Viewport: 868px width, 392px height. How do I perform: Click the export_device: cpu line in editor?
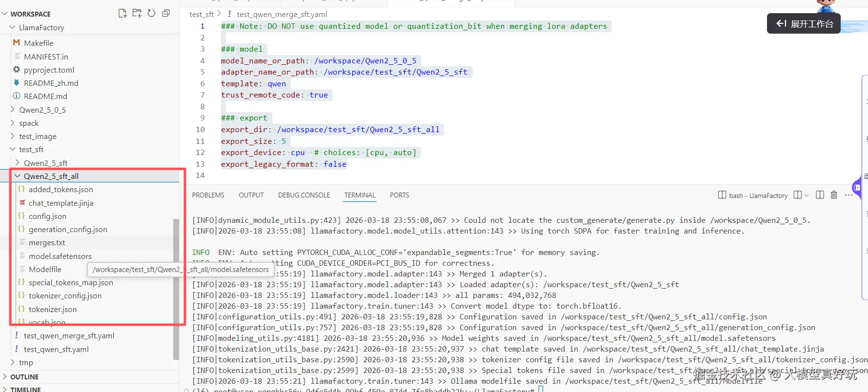pos(319,153)
